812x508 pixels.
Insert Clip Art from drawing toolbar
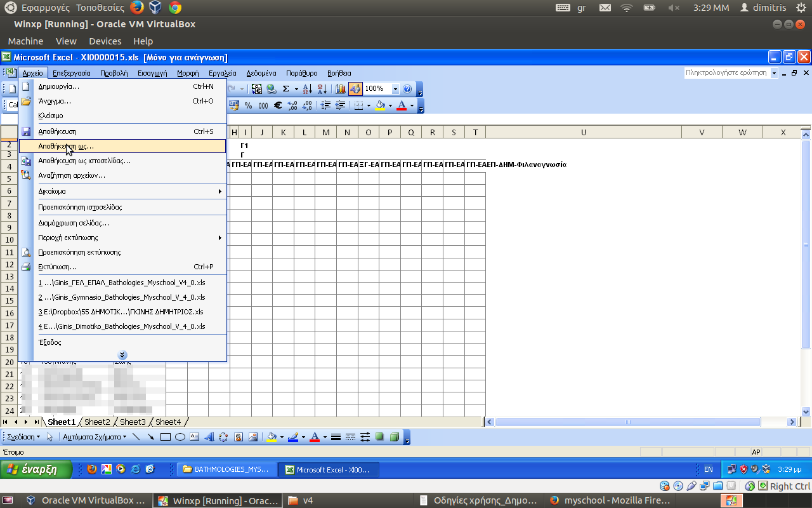239,437
